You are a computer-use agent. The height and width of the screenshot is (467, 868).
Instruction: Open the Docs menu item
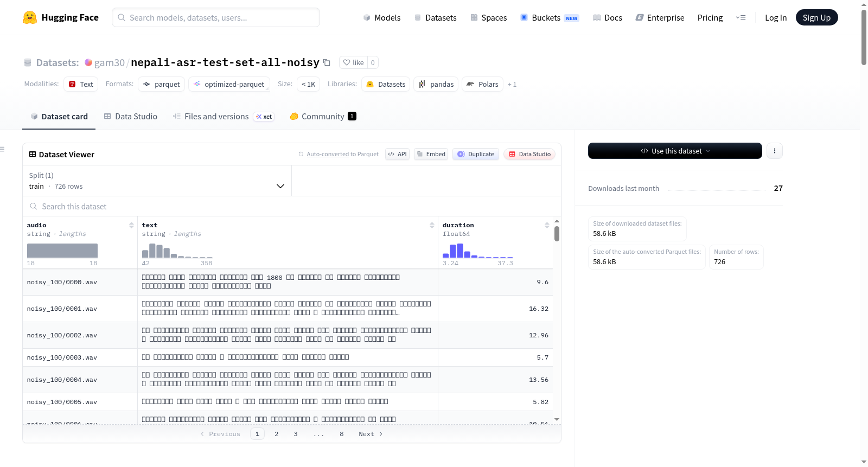click(607, 17)
